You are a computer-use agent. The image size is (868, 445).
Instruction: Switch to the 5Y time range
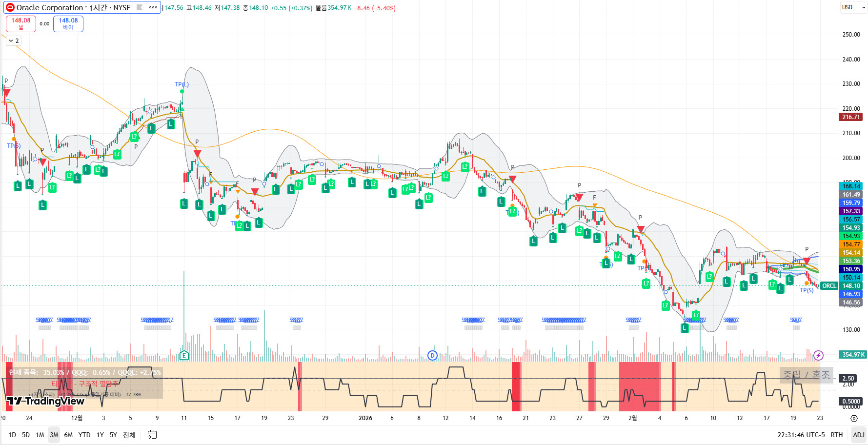coord(113,435)
